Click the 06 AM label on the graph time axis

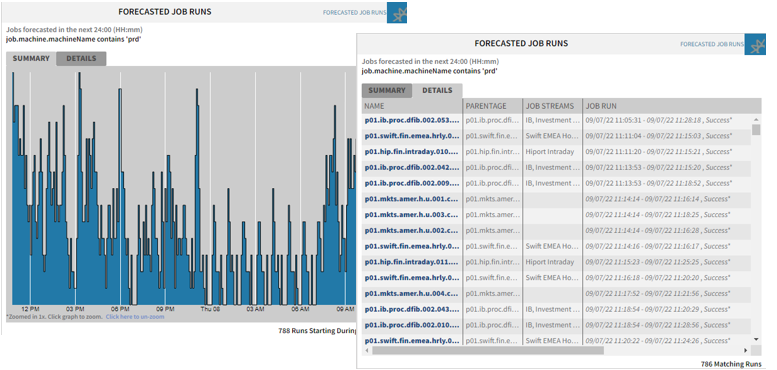(x=300, y=309)
